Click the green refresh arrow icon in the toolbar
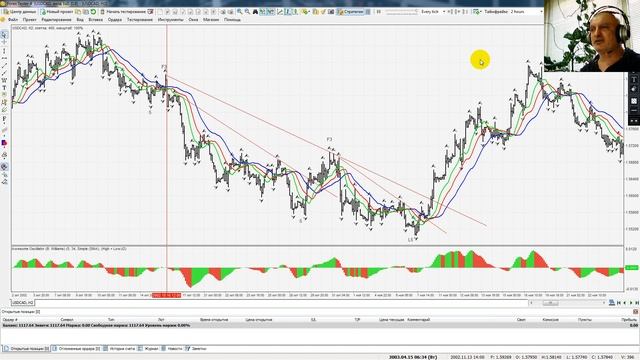 pos(93,12)
